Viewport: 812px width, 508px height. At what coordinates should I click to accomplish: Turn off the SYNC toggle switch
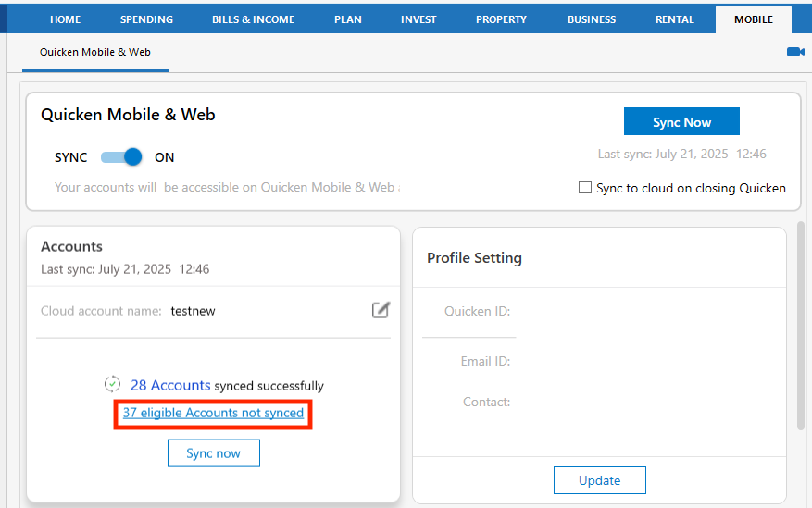click(x=121, y=156)
